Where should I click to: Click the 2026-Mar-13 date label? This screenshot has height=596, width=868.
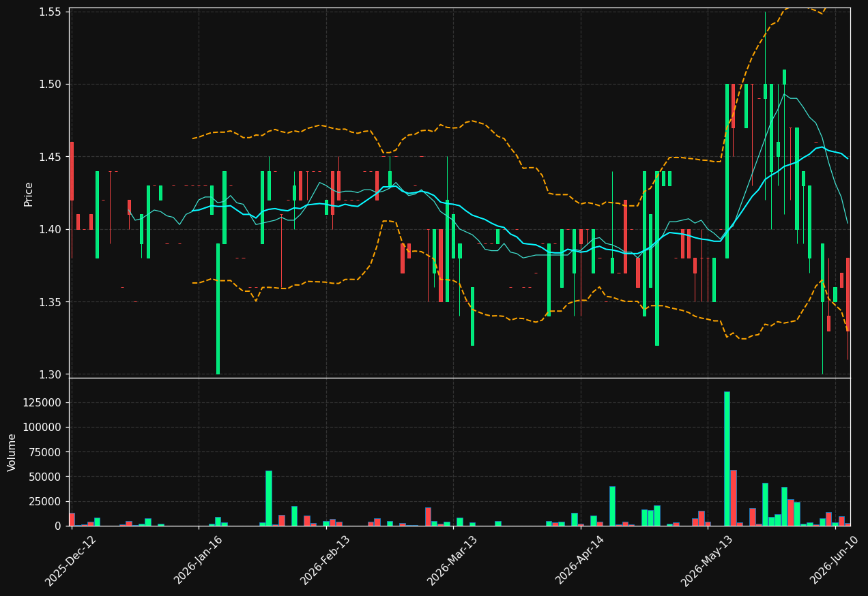452,561
